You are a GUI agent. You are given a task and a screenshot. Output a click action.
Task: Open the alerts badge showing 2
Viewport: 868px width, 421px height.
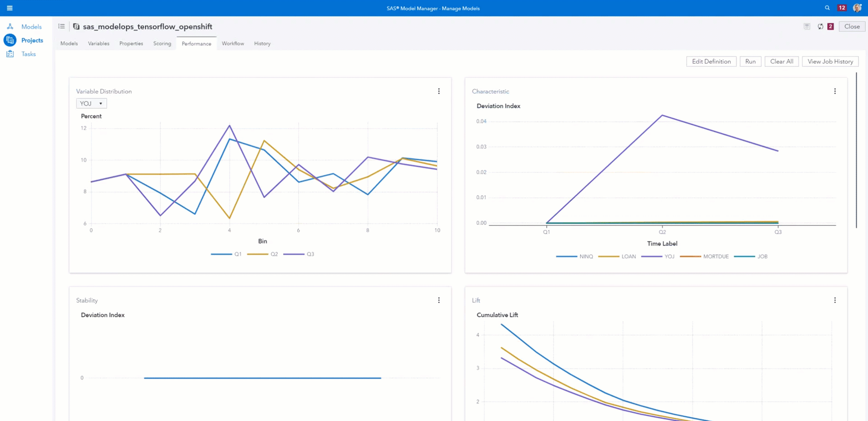pos(830,26)
